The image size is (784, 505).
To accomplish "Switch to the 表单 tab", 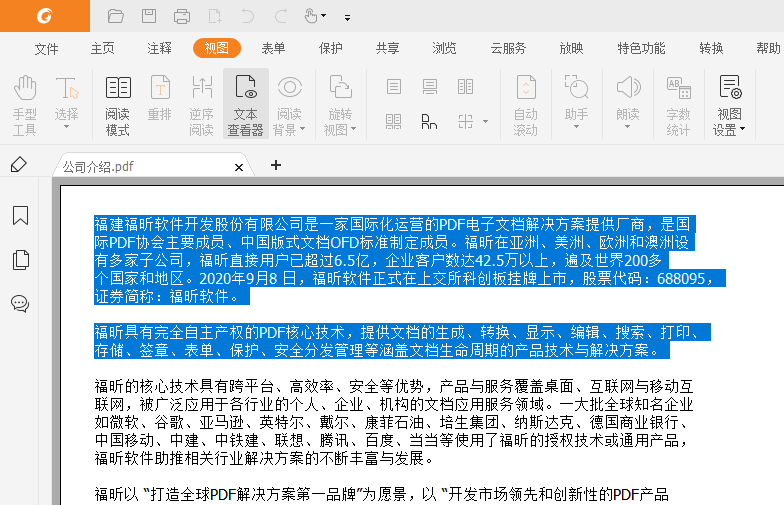I will point(274,48).
